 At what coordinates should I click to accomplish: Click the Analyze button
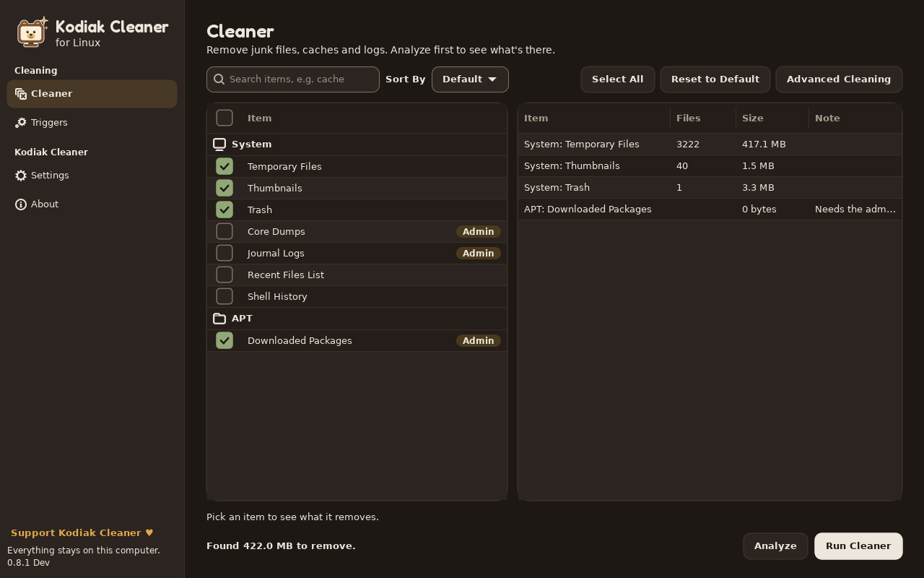[x=775, y=546]
